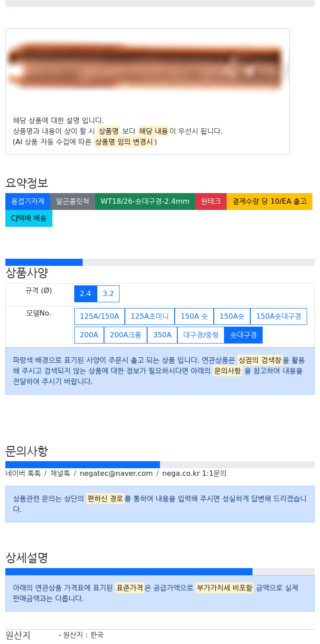Click the highlighted 숏대구경 model
The width and height of the screenshot is (320, 644).
coord(244,335)
